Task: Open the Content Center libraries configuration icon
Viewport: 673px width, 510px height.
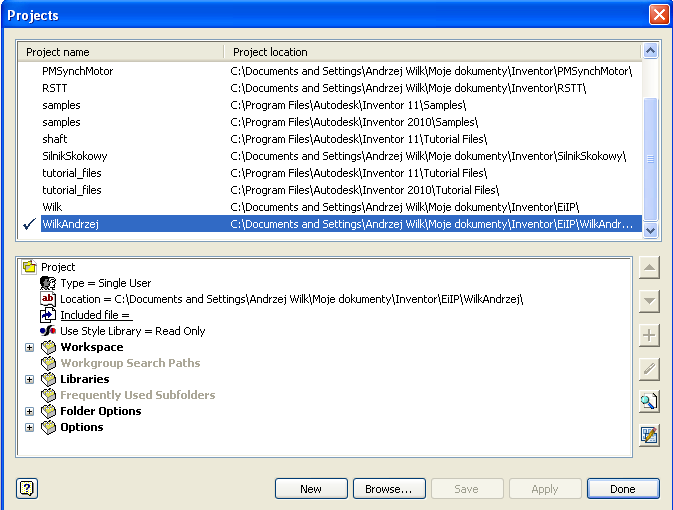Action: (649, 436)
